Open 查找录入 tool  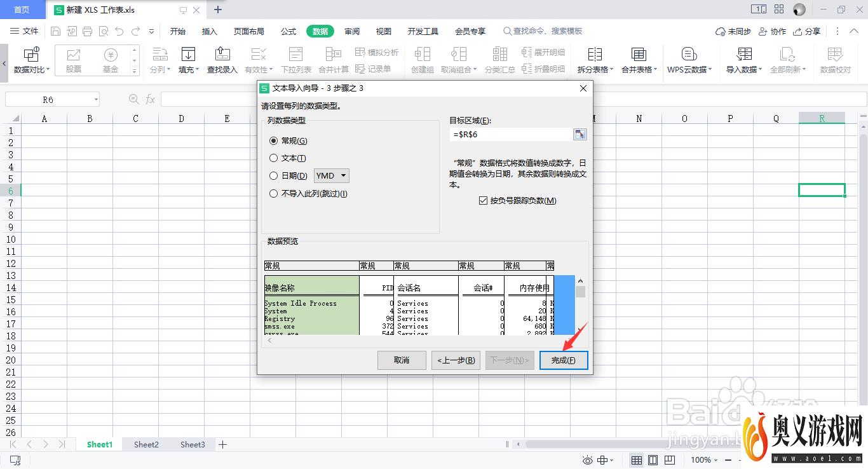pyautogui.click(x=222, y=61)
